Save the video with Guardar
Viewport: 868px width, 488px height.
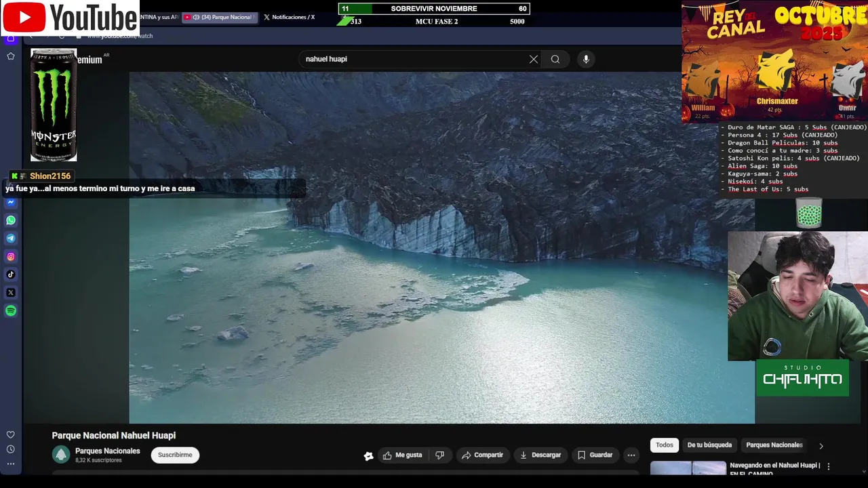tap(595, 455)
